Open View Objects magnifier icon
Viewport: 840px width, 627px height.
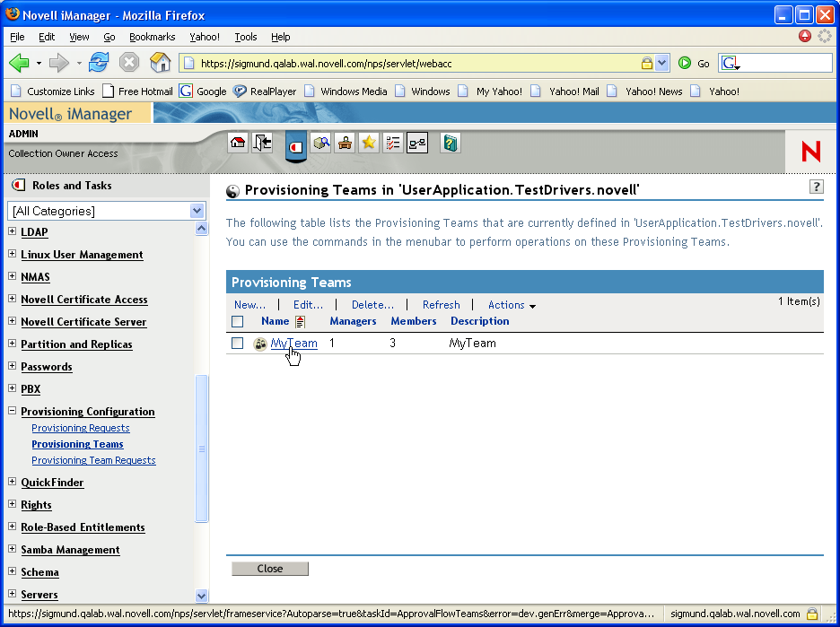(321, 143)
